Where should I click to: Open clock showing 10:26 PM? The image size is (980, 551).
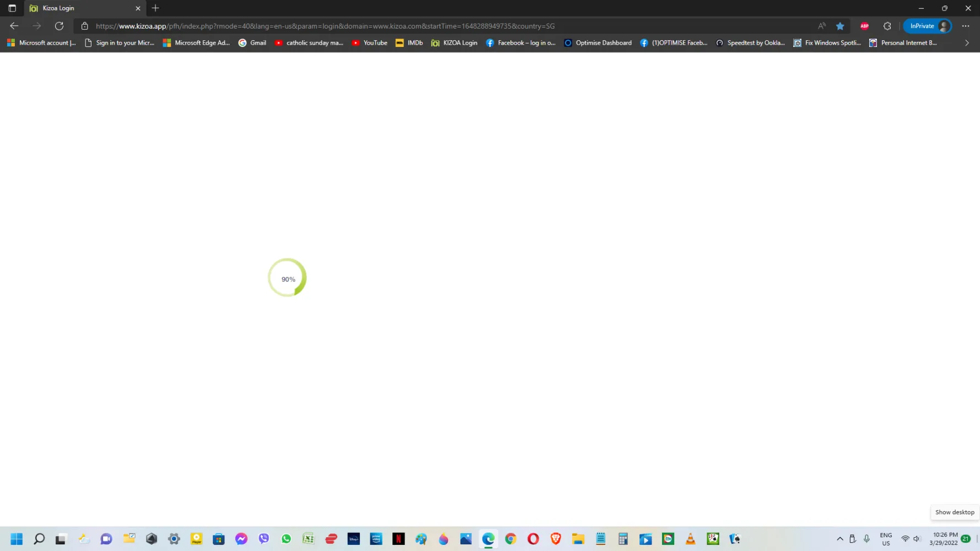click(945, 539)
